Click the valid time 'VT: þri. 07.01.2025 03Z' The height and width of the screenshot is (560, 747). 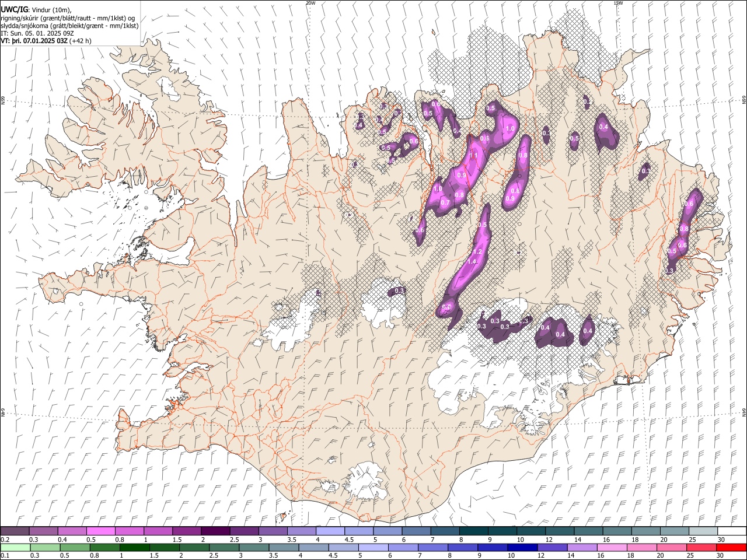click(x=34, y=41)
